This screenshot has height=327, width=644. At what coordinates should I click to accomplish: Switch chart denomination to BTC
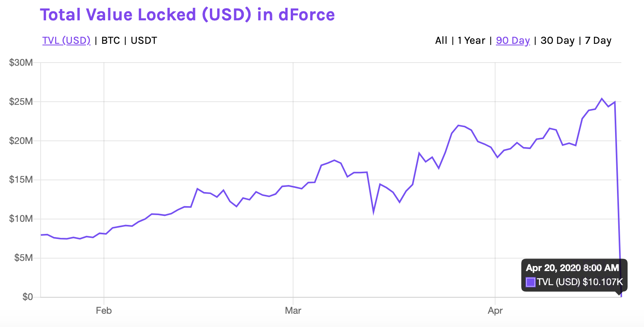[x=110, y=40]
